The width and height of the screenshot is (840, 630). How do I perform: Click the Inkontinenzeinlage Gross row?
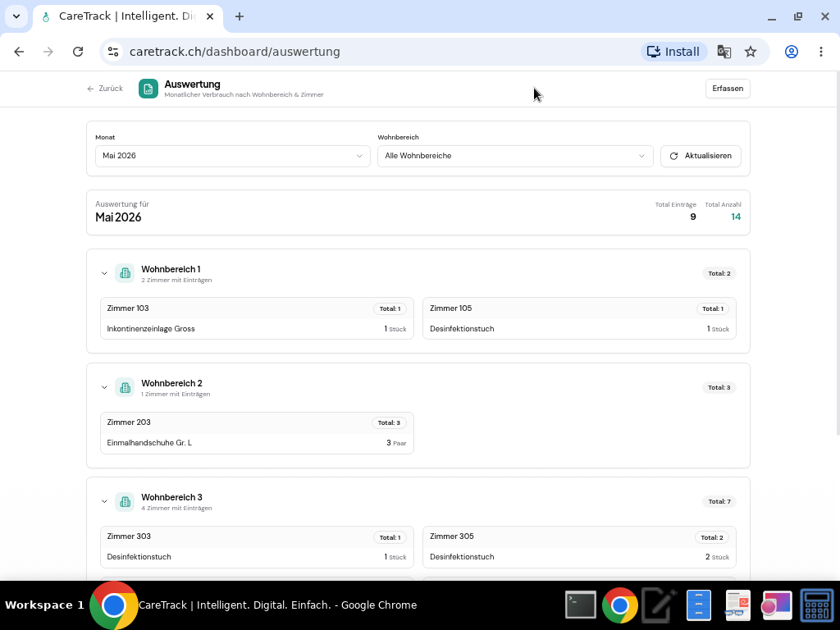[x=257, y=329]
